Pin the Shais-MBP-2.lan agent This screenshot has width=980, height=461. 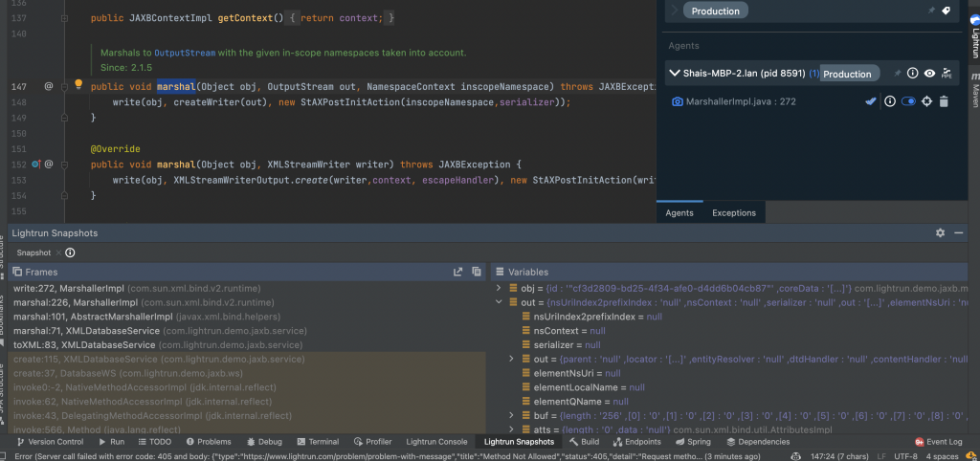click(x=898, y=73)
